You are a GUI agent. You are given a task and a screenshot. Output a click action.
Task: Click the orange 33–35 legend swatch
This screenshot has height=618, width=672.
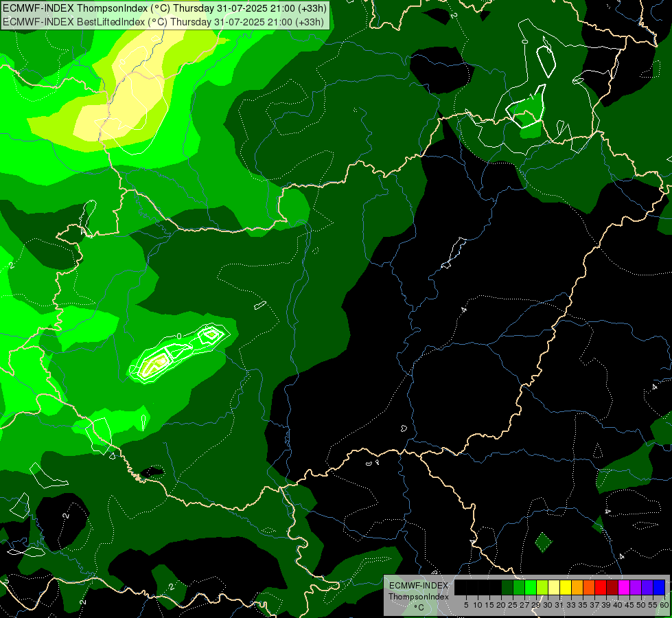(x=577, y=587)
